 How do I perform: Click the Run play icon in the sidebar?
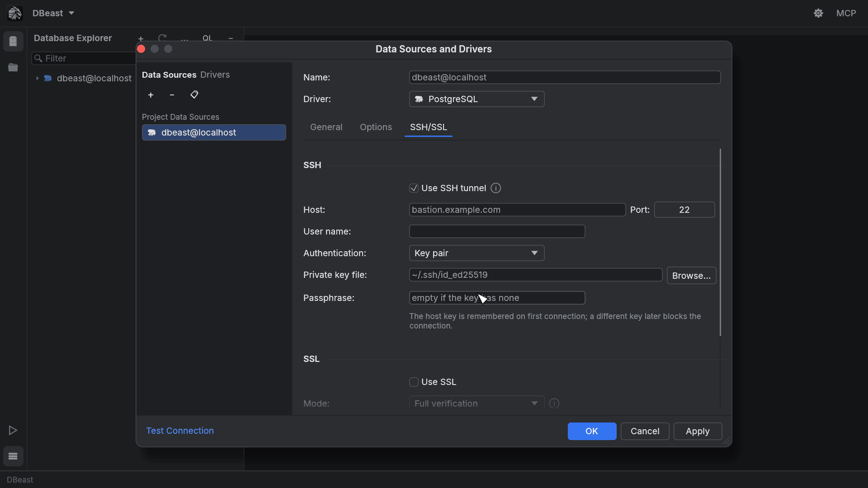coord(13,430)
